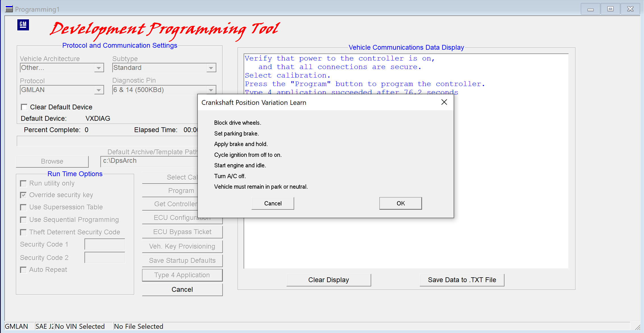Click No File Selected status entry
The height and width of the screenshot is (333, 644).
[x=139, y=326]
